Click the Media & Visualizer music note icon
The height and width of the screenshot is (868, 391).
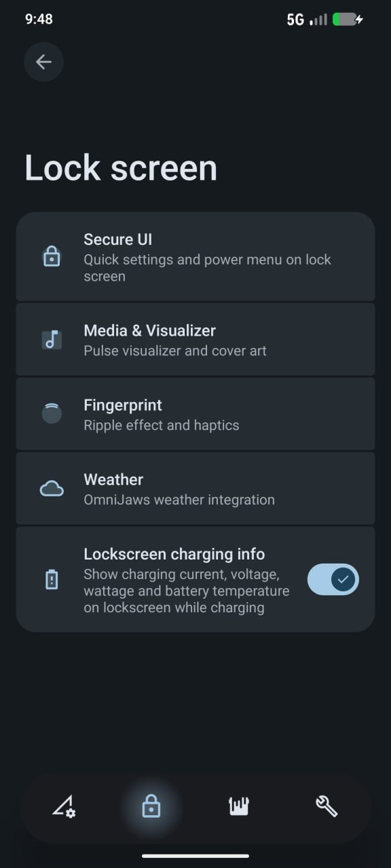click(x=52, y=339)
